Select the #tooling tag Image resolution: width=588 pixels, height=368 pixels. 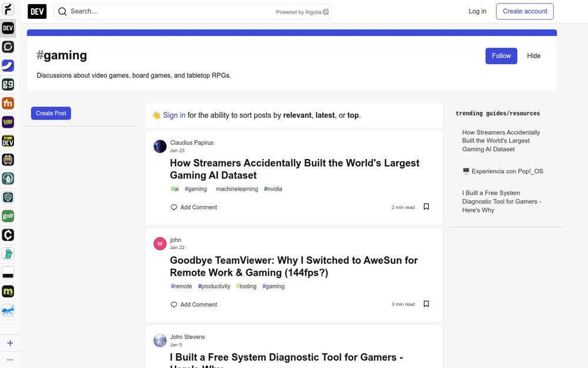[246, 286]
